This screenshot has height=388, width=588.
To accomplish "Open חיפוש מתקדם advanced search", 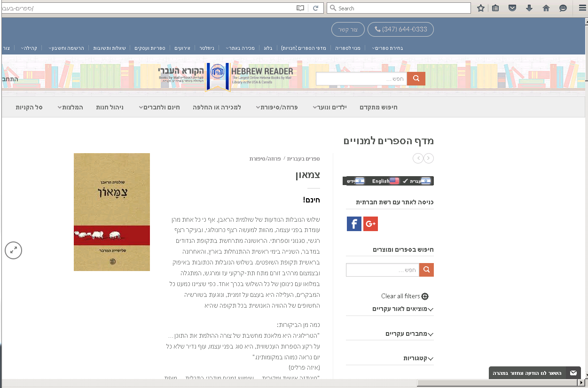I will click(378, 108).
